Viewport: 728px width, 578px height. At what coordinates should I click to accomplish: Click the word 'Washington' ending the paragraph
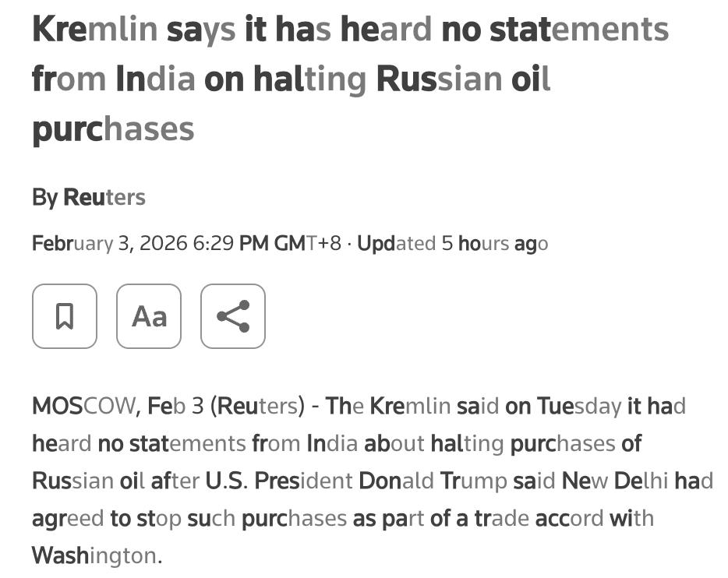pyautogui.click(x=97, y=555)
